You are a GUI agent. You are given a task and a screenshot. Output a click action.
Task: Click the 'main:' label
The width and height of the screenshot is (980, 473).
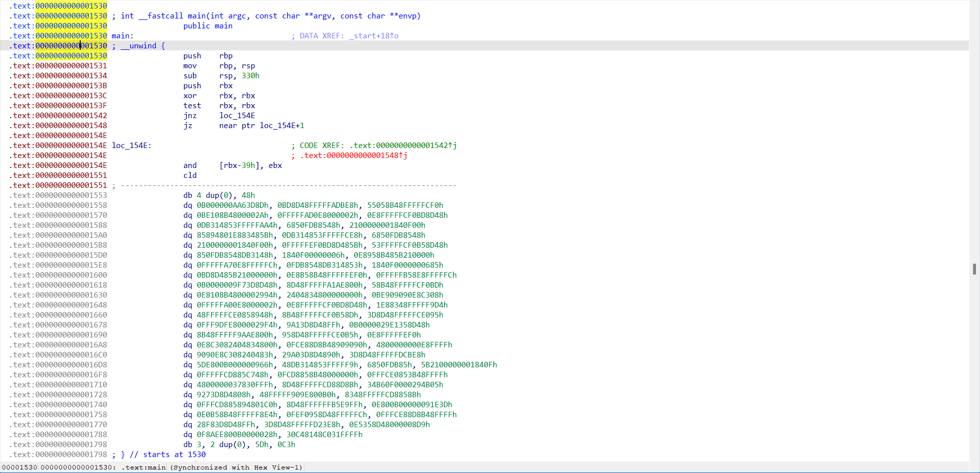click(x=123, y=36)
